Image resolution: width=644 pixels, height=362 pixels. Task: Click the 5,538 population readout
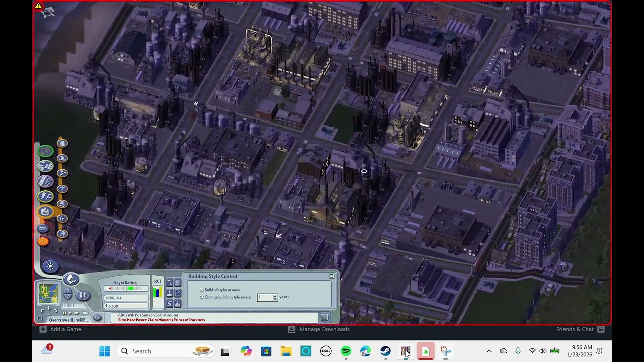[x=126, y=306]
